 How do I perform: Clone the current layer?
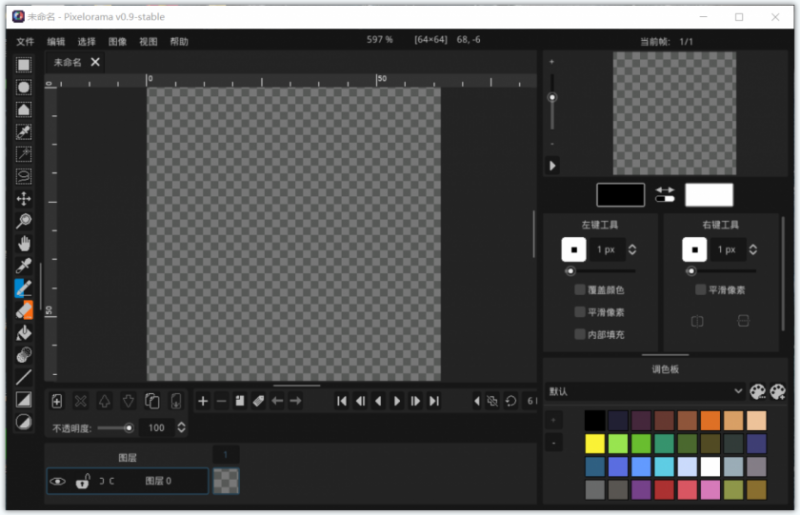point(152,401)
